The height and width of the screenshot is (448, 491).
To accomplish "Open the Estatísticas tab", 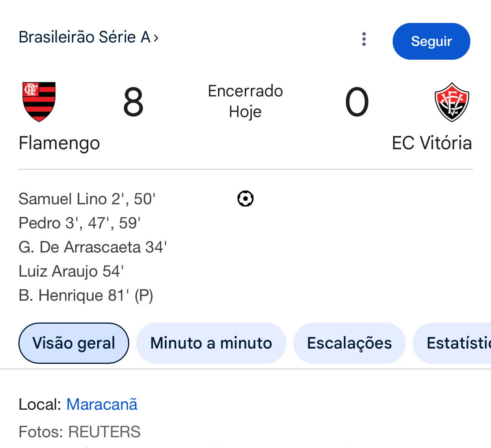I will pyautogui.click(x=452, y=343).
